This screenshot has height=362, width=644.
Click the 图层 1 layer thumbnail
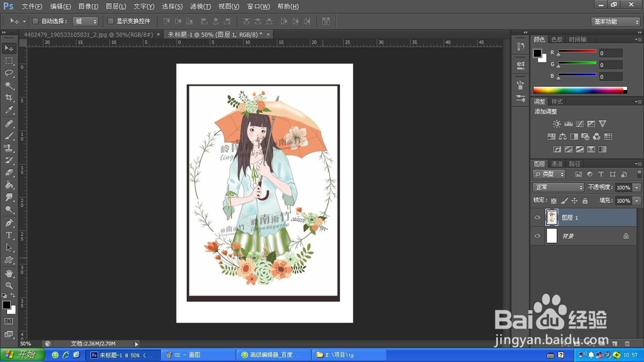coord(552,217)
